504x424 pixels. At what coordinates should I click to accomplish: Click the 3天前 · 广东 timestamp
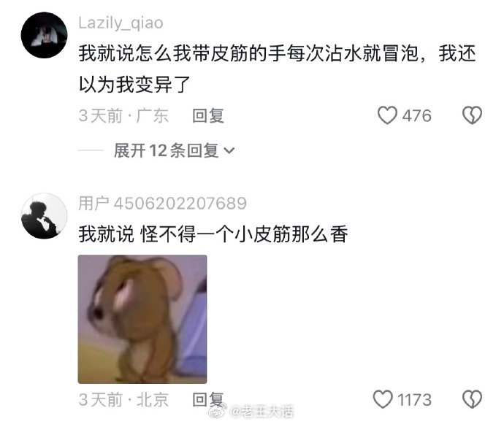point(123,115)
